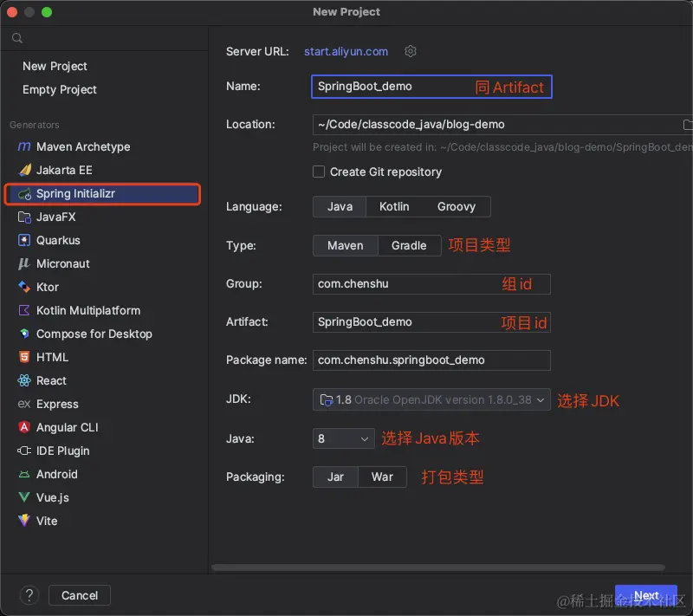Open the Java version 8 dropdown
Screen dimensions: 693x616
[x=343, y=438]
